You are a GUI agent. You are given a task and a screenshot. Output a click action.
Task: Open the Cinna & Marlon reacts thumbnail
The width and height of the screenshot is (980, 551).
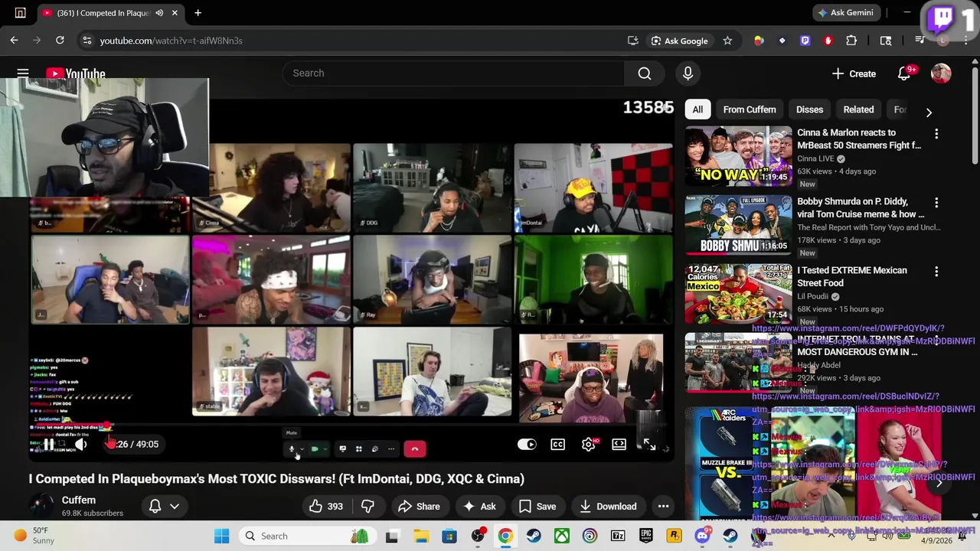coord(738,156)
